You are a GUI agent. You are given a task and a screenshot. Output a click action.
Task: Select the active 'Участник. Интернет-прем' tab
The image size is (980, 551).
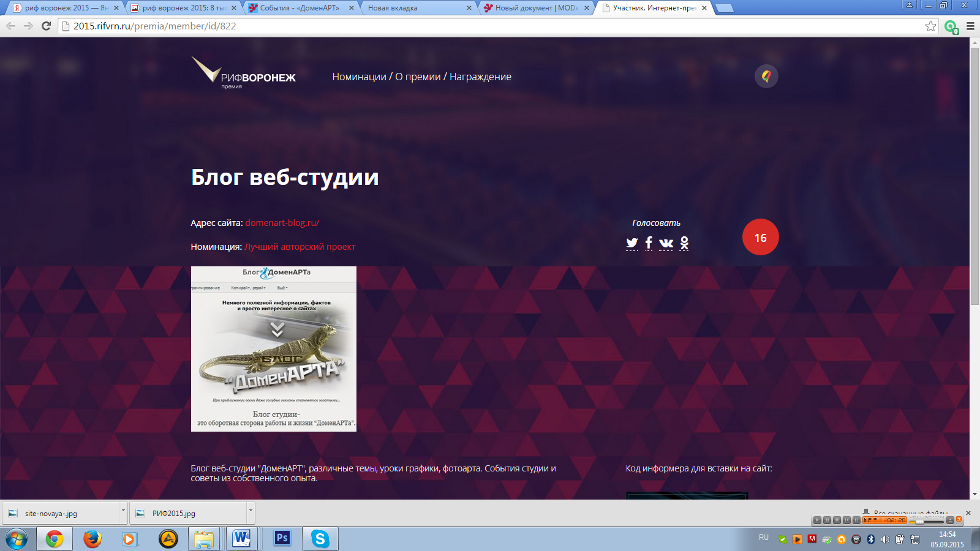pyautogui.click(x=654, y=8)
